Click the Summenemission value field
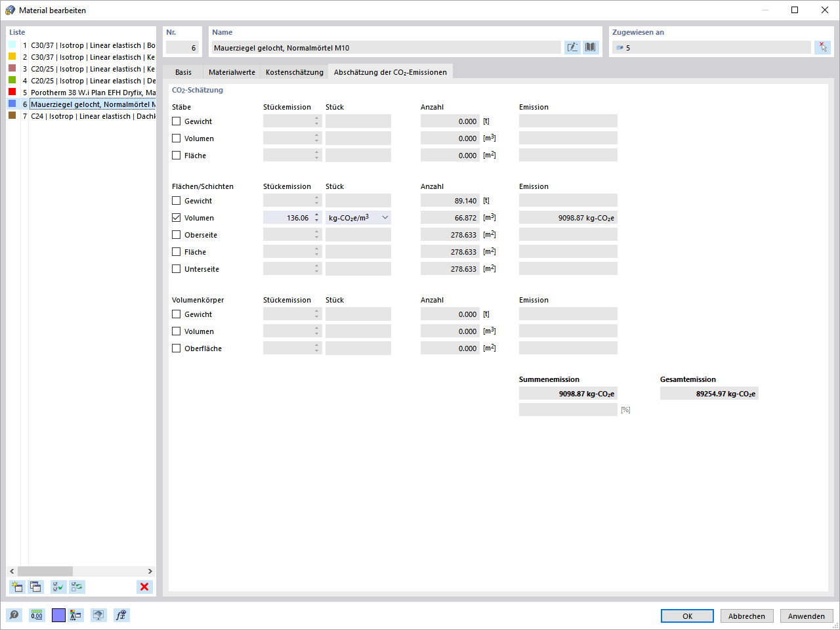Screen dimensions: 840x630 tap(568, 394)
